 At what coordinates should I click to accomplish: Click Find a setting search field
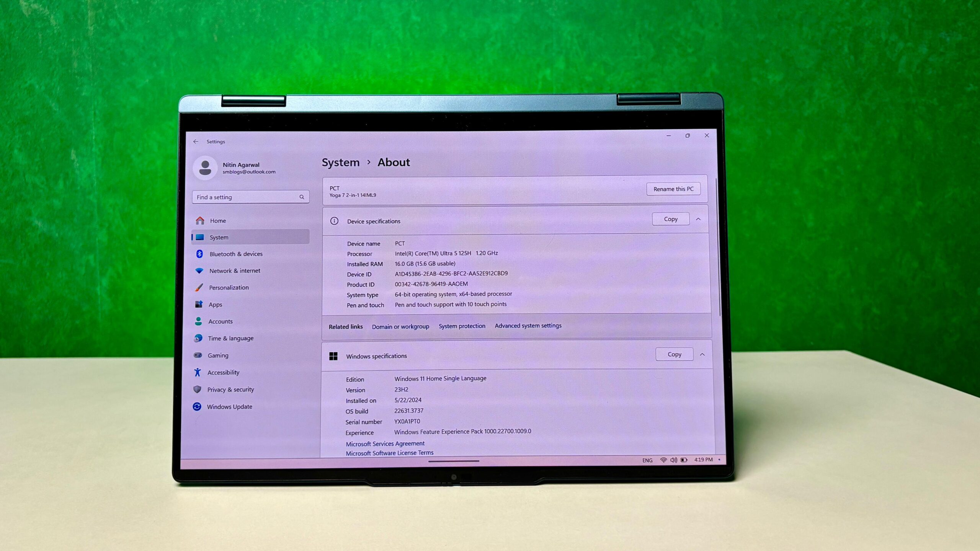pyautogui.click(x=249, y=196)
